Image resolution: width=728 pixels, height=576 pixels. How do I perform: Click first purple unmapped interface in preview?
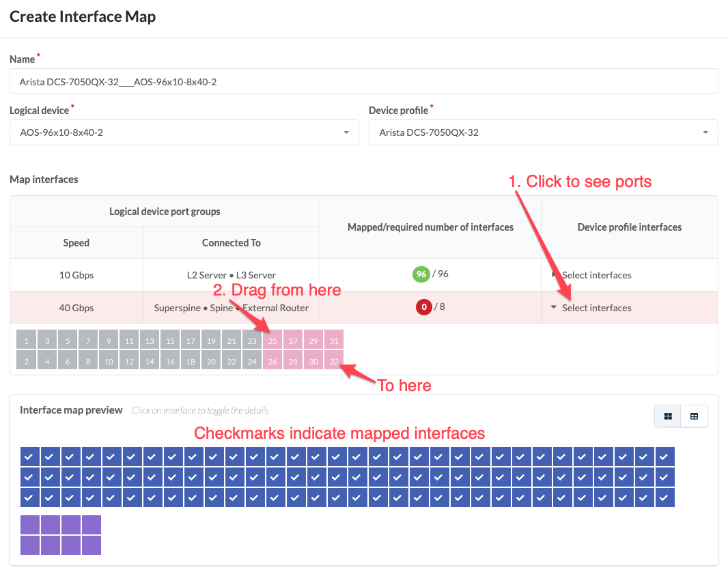[30, 525]
